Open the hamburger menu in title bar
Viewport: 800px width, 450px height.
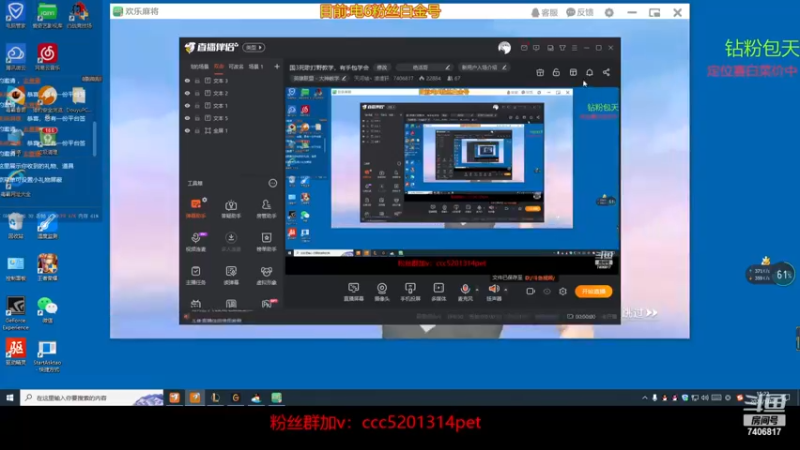click(574, 48)
